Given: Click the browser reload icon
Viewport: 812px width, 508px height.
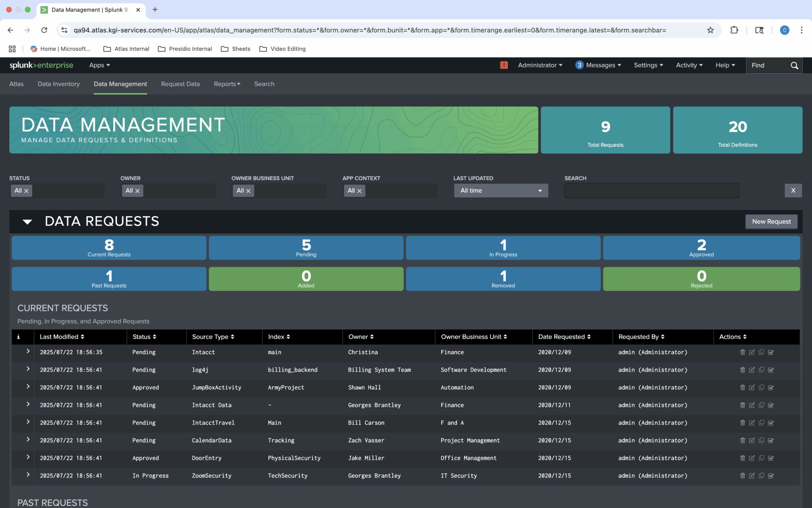Looking at the screenshot, I should (44, 30).
